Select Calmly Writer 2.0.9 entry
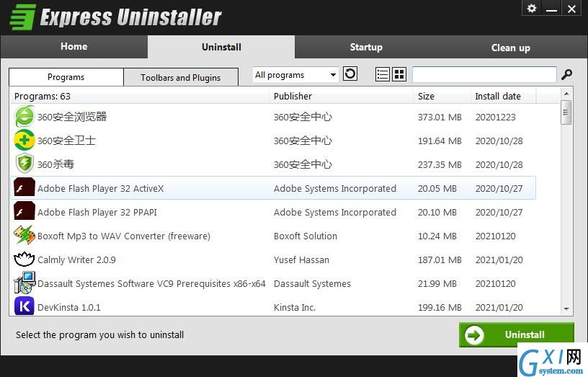This screenshot has height=377, width=588. point(76,260)
